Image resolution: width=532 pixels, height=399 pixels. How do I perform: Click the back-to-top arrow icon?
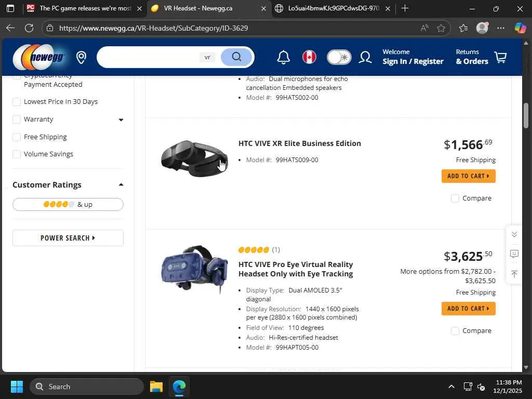coord(514,274)
